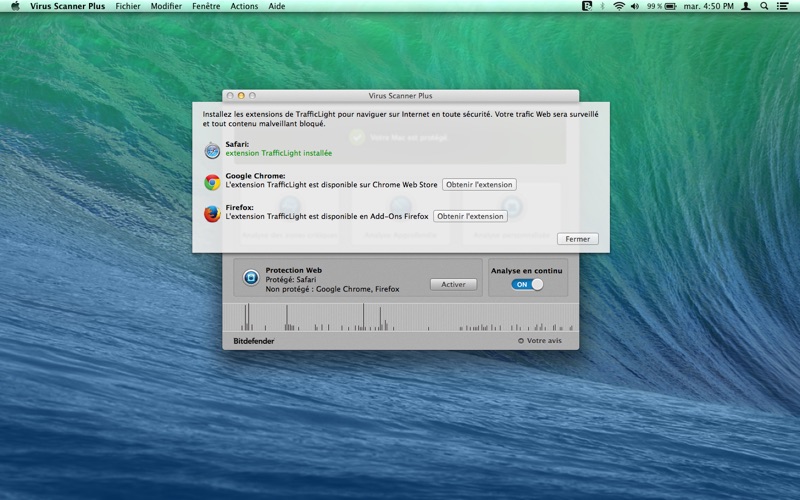Open the Modifier menu

[x=166, y=6]
